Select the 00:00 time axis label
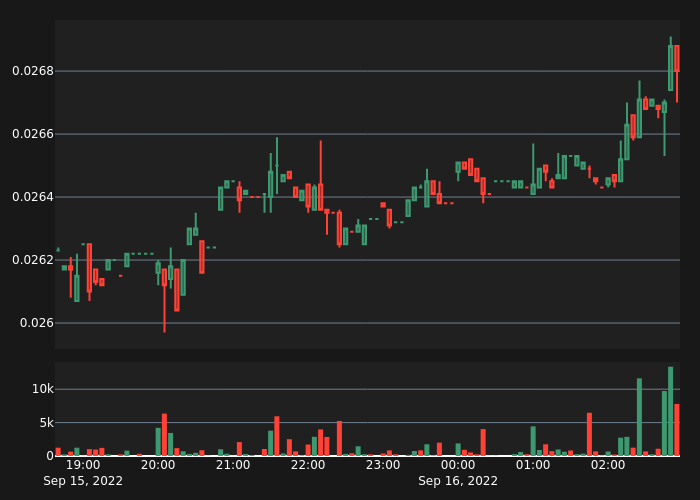Screen dimensions: 700x500 click(x=458, y=465)
